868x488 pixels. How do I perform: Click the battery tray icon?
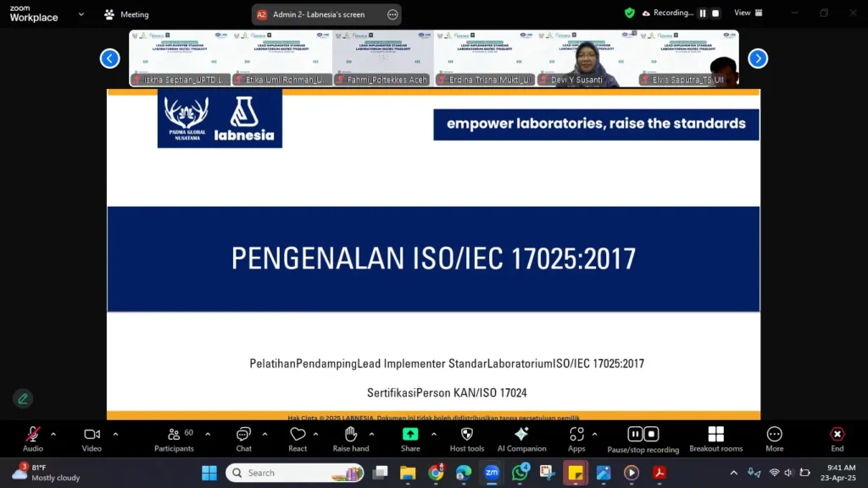coord(805,473)
